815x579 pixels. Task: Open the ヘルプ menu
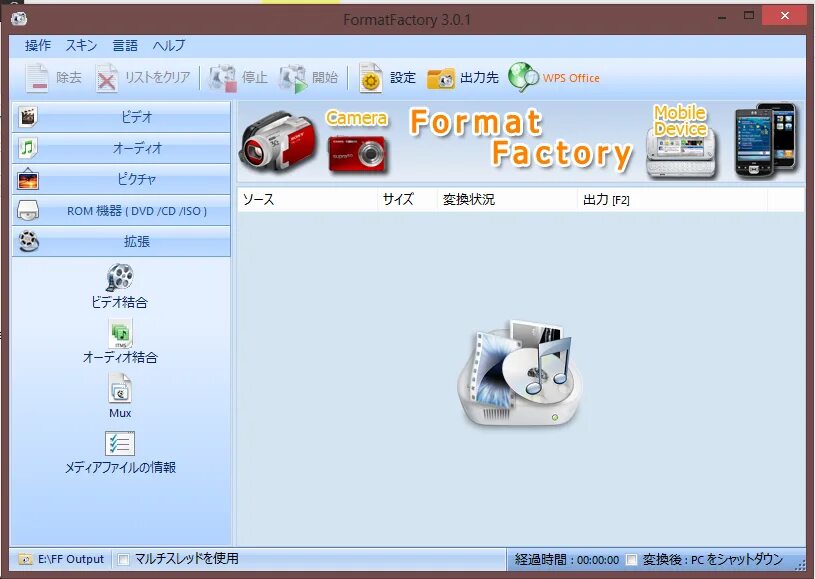169,46
